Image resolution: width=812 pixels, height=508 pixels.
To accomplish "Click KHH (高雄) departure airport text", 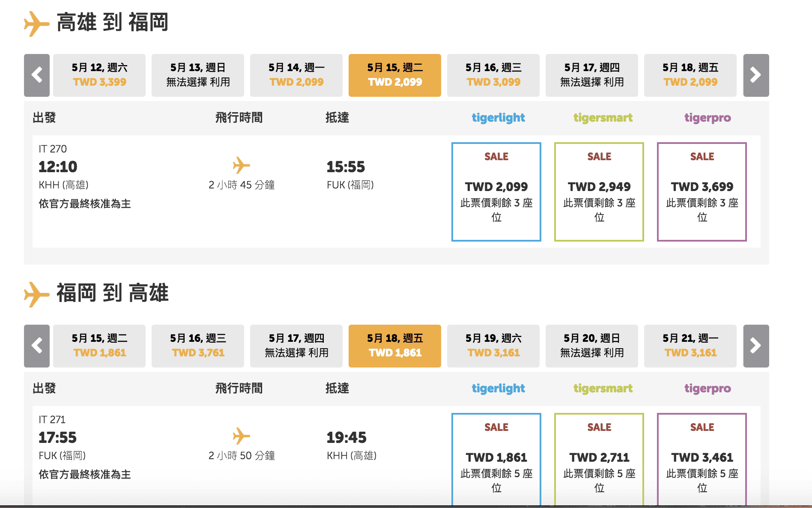I will (x=63, y=185).
